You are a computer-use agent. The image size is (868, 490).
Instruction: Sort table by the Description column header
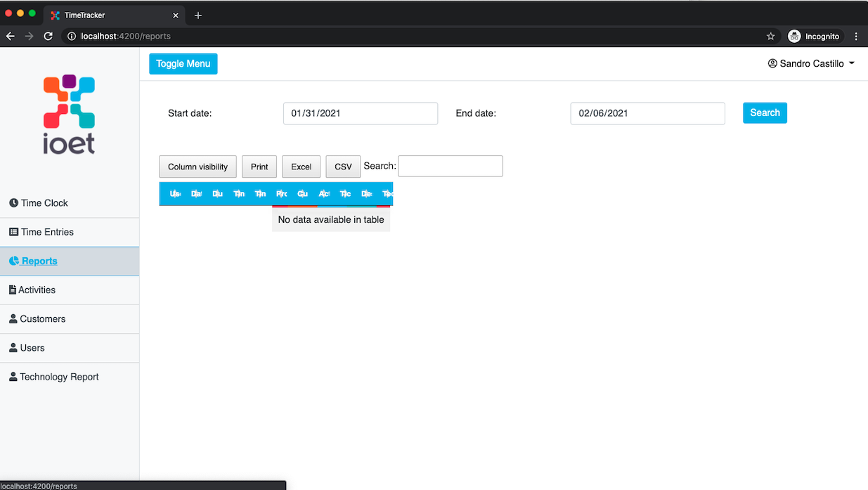pyautogui.click(x=366, y=193)
